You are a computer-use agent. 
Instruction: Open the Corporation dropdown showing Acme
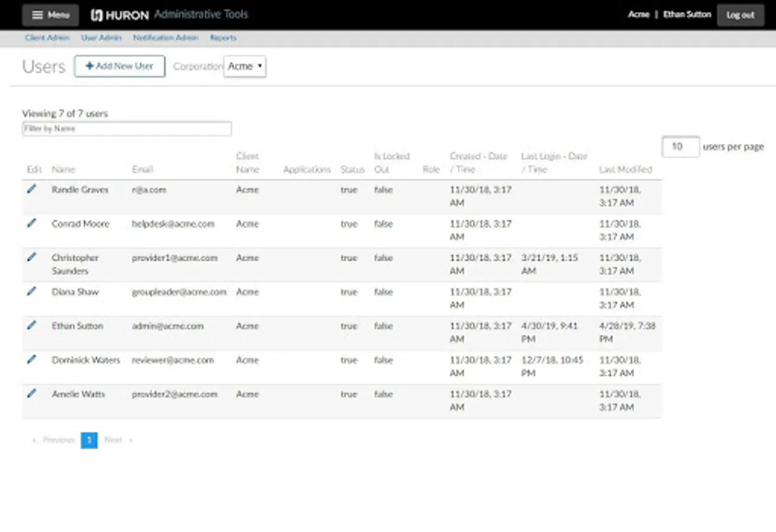pos(245,66)
